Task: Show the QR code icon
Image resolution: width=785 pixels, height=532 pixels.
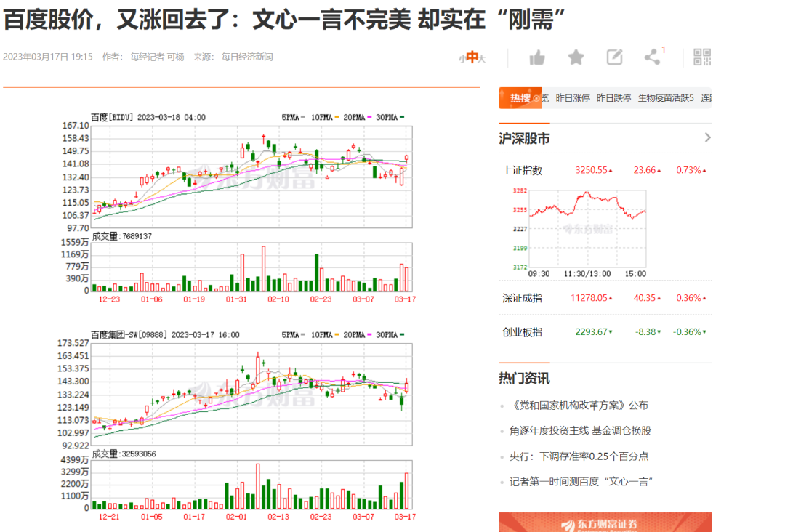Action: click(x=702, y=57)
